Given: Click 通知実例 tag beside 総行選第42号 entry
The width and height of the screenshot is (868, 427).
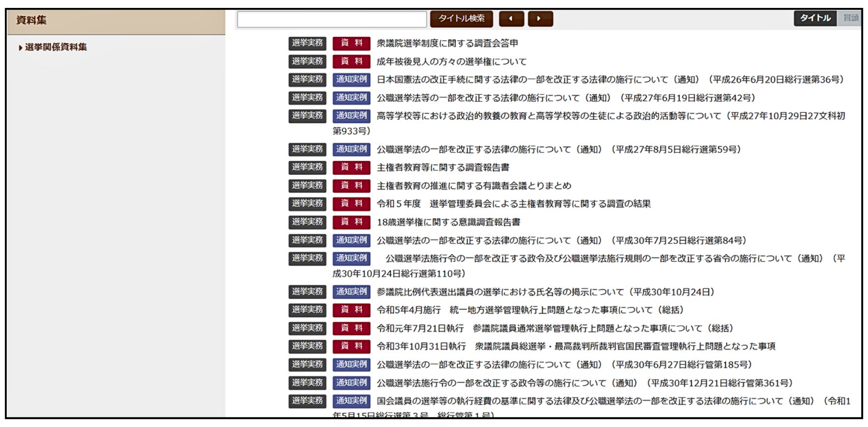Looking at the screenshot, I should point(351,98).
